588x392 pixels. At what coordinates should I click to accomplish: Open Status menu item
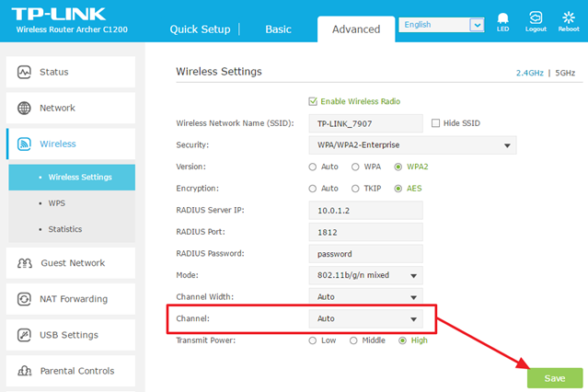click(x=71, y=72)
